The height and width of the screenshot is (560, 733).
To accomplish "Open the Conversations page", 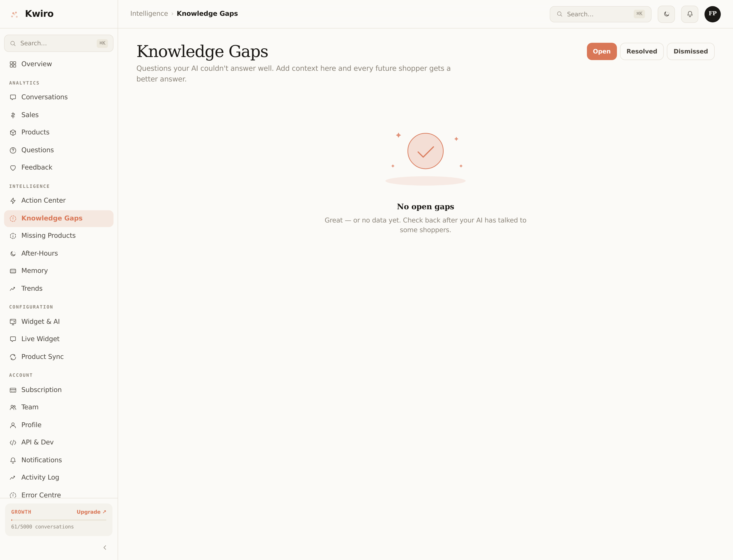I will pos(59,97).
